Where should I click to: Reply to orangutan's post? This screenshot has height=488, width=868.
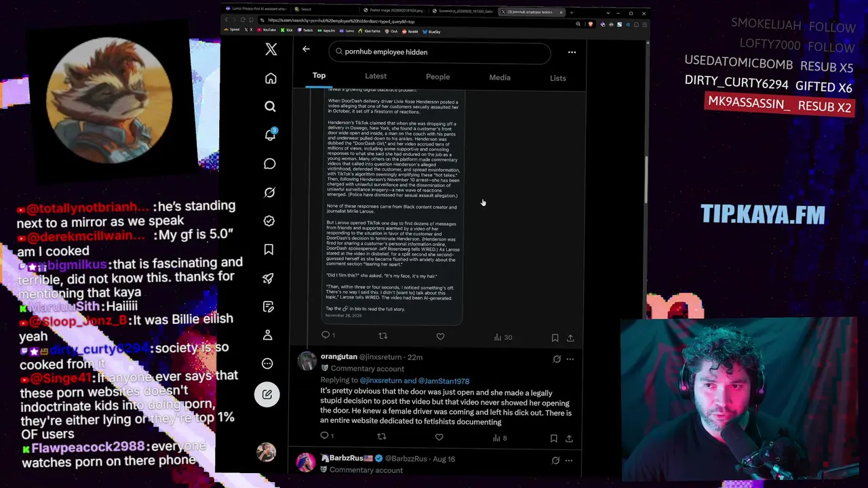pyautogui.click(x=327, y=436)
